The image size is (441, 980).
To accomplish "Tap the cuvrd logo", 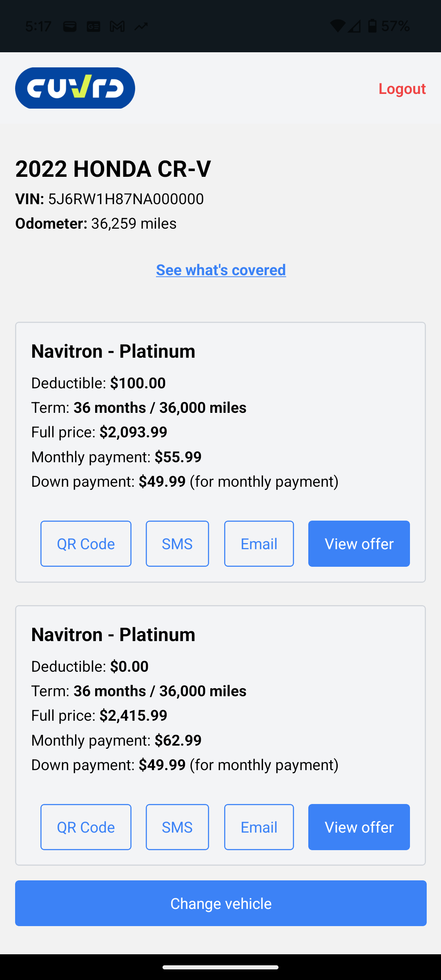I will point(75,88).
